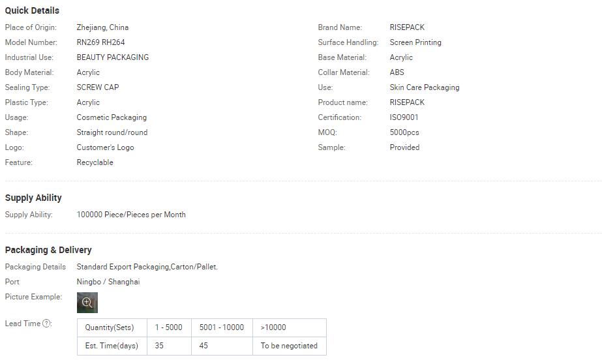Viewport: 602px width, 364px height.
Task: Click the To be negotiated cell
Action: 290,346
